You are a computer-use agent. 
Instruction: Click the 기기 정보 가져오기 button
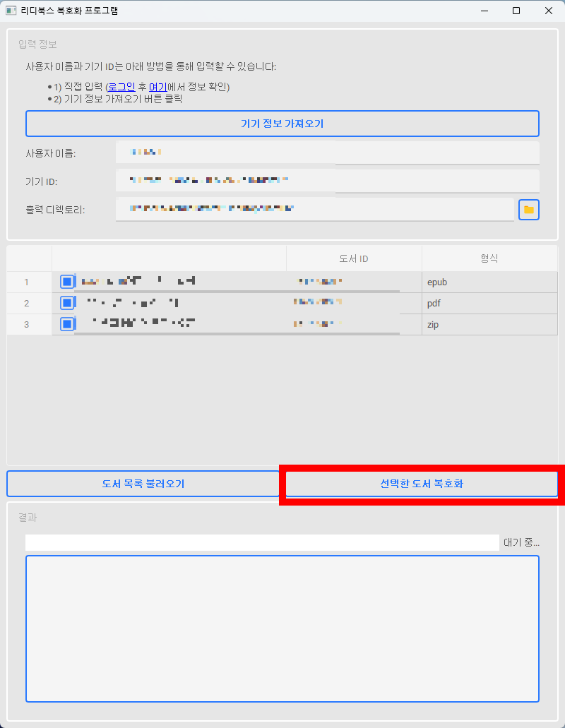click(282, 124)
